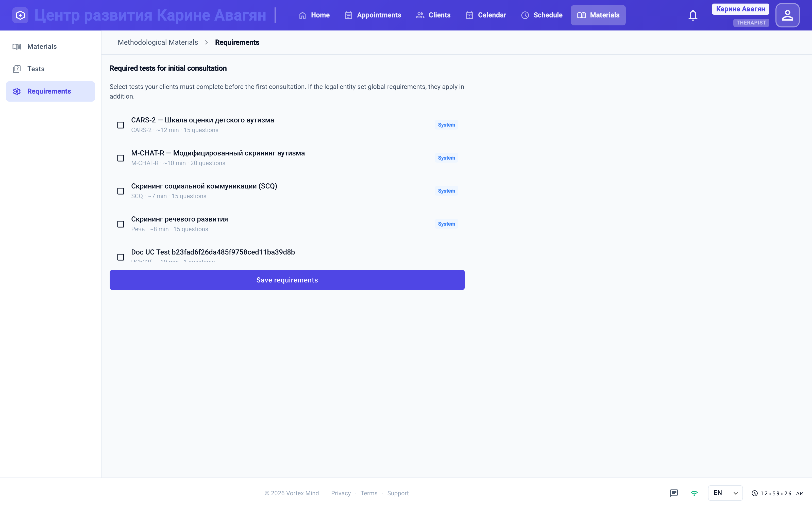
Task: Open the Terms footer link
Action: point(369,493)
